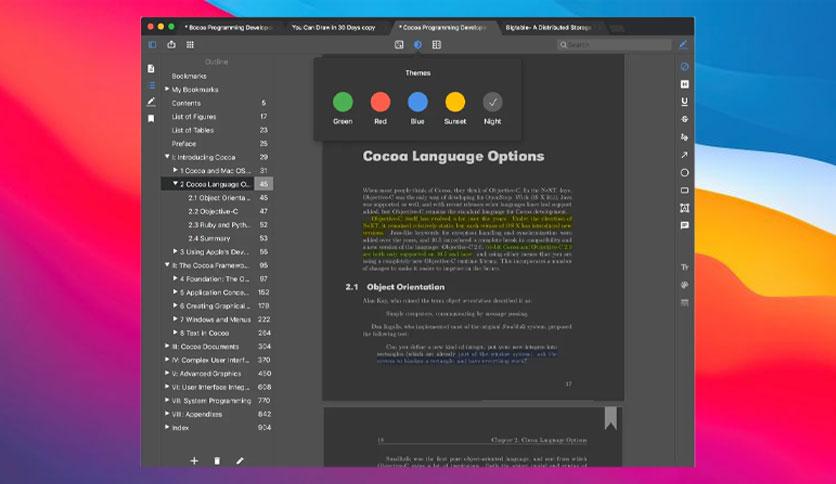The width and height of the screenshot is (836, 484).
Task: Toggle the Themes popover icon
Action: 417,45
